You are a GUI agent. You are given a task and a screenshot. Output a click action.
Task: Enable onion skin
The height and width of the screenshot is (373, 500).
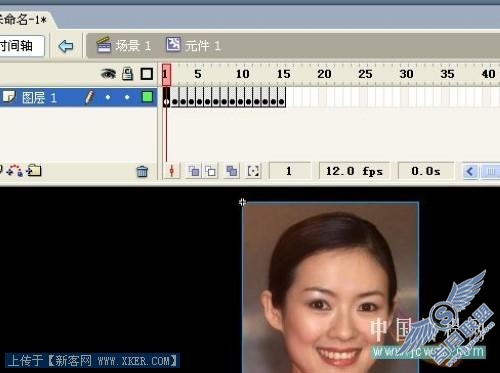(x=194, y=171)
